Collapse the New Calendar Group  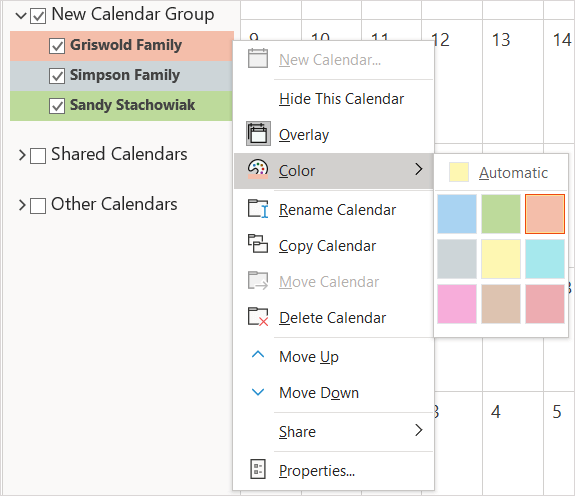[21, 16]
